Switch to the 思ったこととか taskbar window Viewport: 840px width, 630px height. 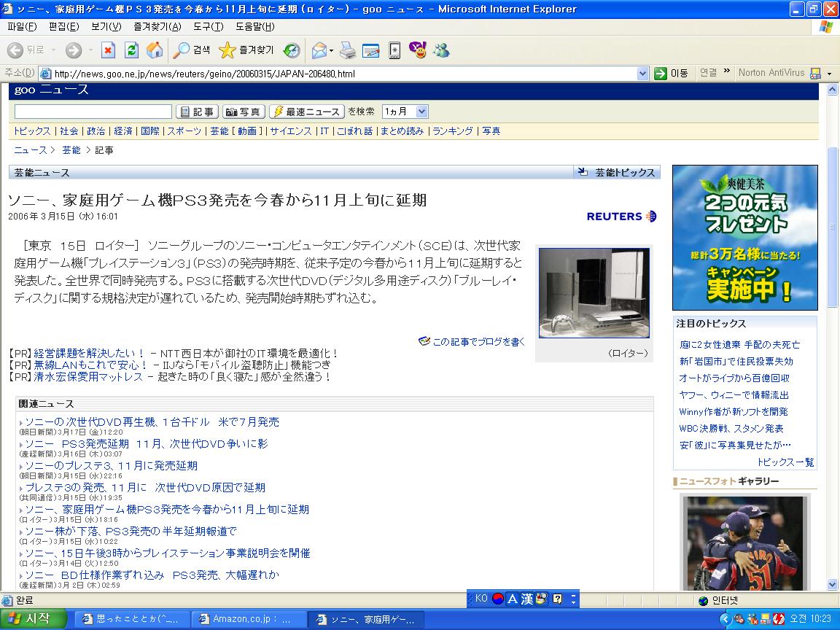coord(131,619)
